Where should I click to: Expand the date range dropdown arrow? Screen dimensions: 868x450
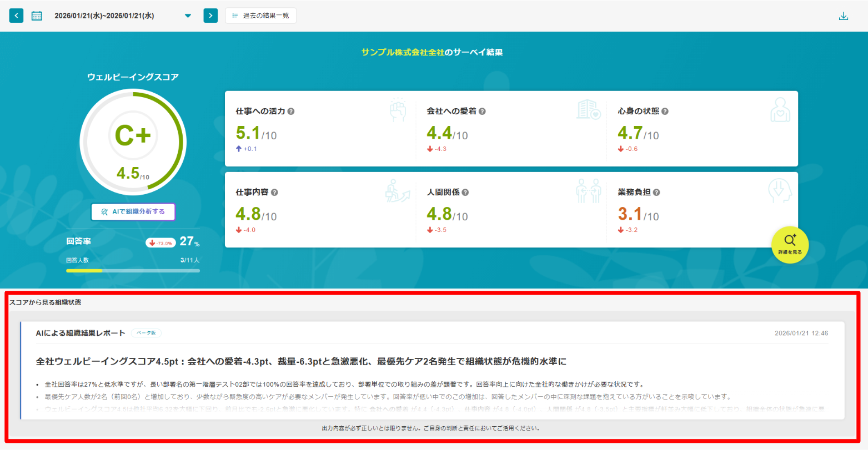pos(188,16)
